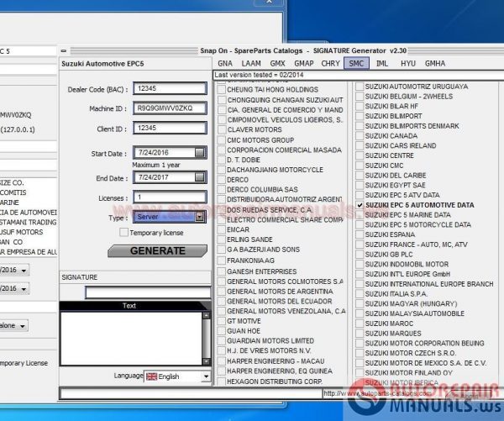
Task: Check GENERAL MOTORS DE ARGENTINA
Action: point(222,292)
